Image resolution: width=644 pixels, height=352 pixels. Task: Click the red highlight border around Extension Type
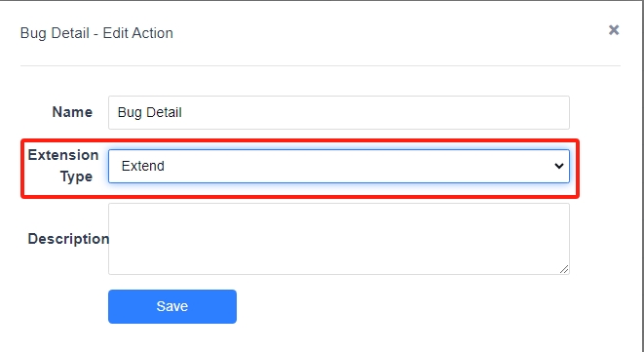coord(300,140)
